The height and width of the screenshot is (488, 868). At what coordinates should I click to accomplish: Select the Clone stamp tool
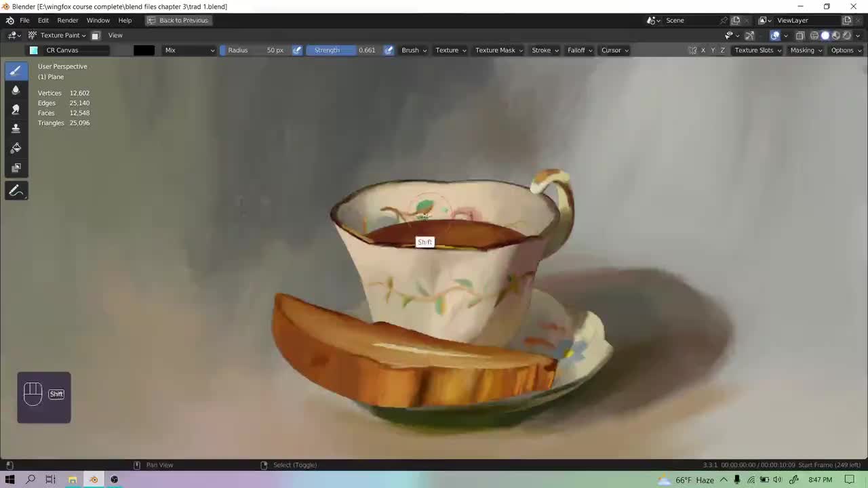pos(16,128)
